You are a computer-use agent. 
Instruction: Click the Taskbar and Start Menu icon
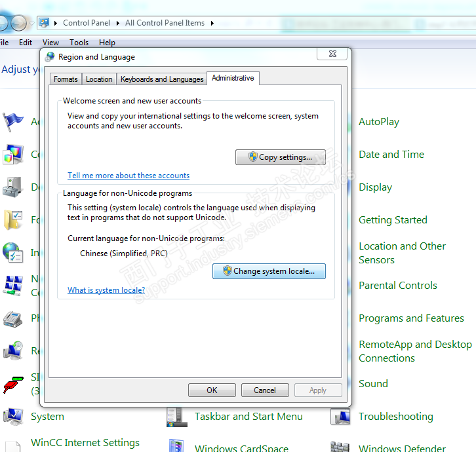[x=176, y=417]
